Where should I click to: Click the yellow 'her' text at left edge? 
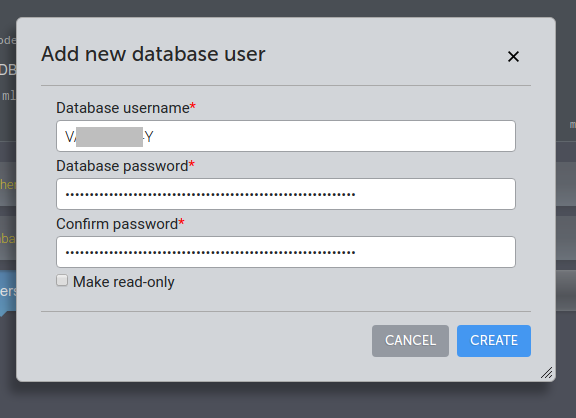8,184
